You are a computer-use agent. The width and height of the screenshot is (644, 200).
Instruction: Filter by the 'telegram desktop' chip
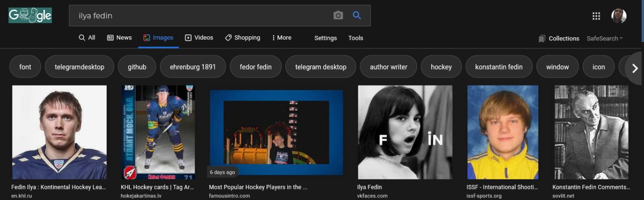320,66
